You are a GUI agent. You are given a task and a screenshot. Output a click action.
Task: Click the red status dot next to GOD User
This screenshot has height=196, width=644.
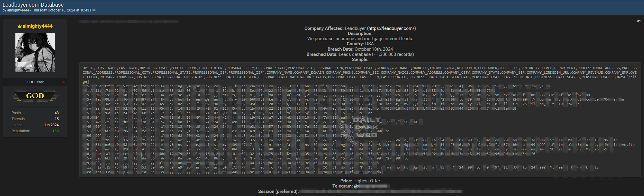click(63, 82)
